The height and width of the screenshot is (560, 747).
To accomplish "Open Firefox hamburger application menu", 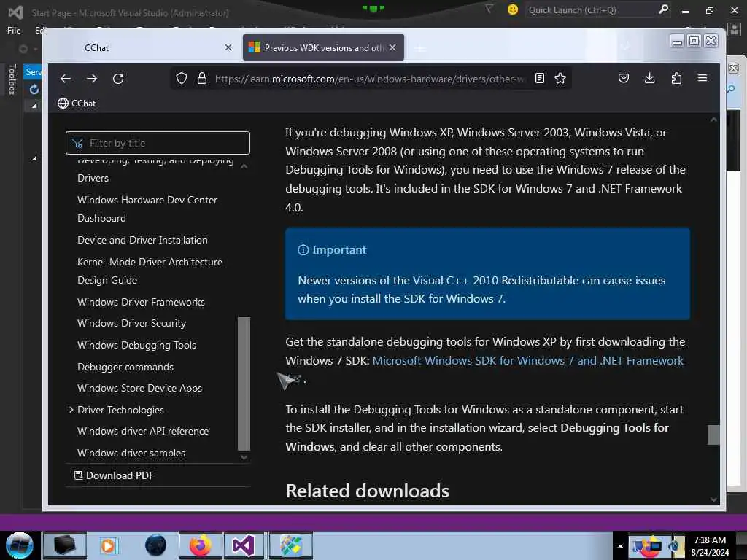I will coord(703,77).
